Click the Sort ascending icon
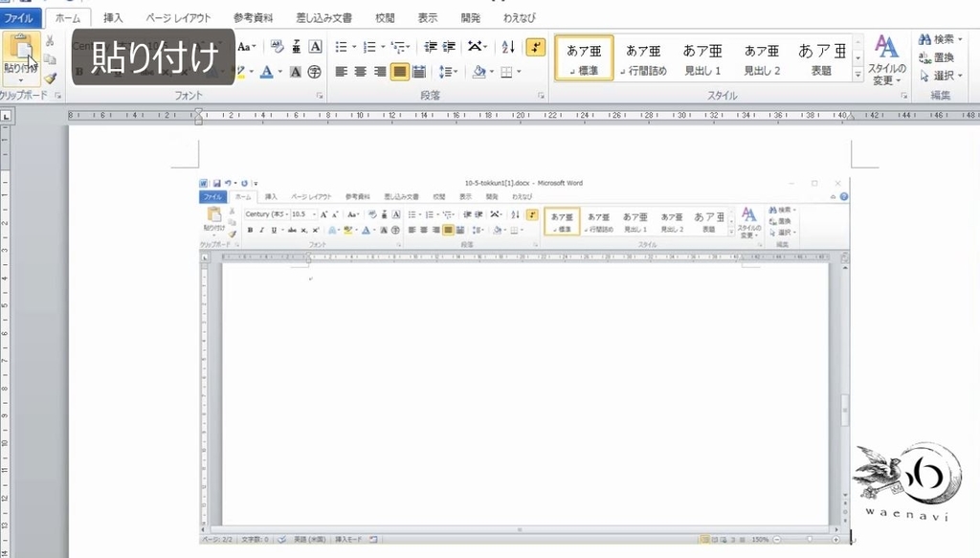This screenshot has height=558, width=980. click(507, 46)
